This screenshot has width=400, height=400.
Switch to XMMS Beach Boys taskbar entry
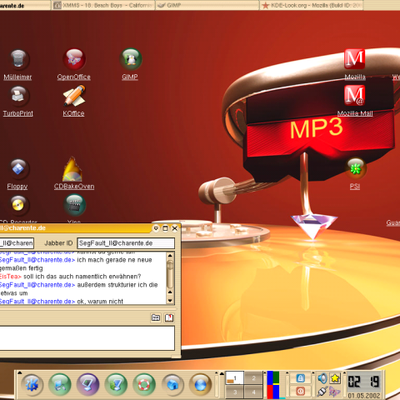tap(103, 5)
